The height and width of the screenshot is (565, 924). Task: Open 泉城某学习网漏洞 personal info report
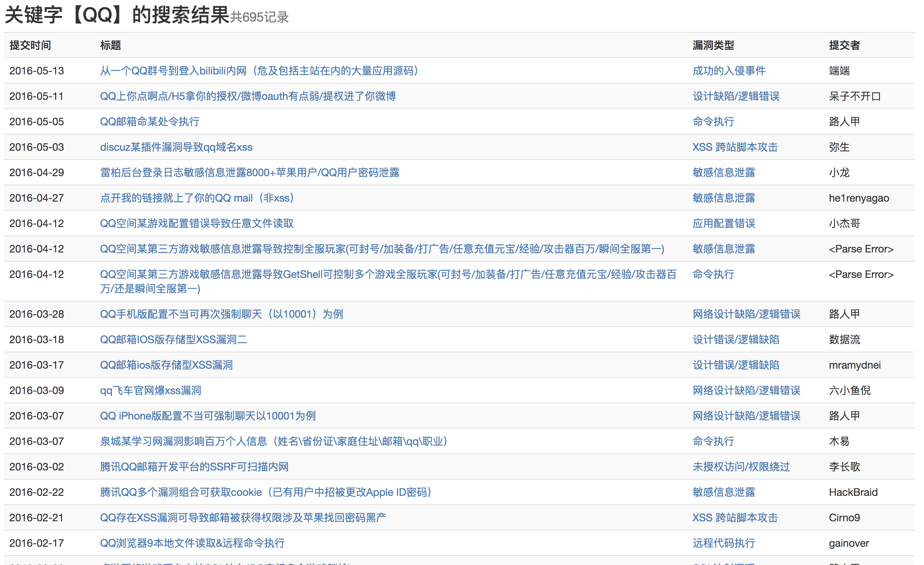pyautogui.click(x=274, y=442)
